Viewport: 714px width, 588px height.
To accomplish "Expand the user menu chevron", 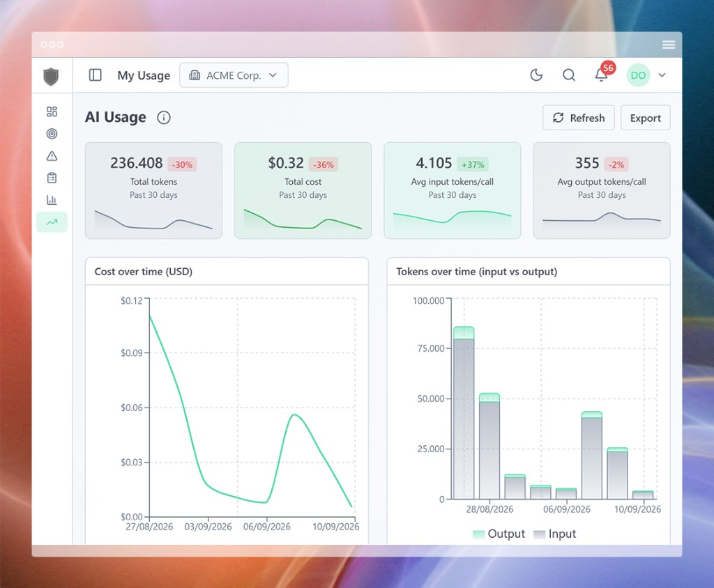I will point(662,75).
